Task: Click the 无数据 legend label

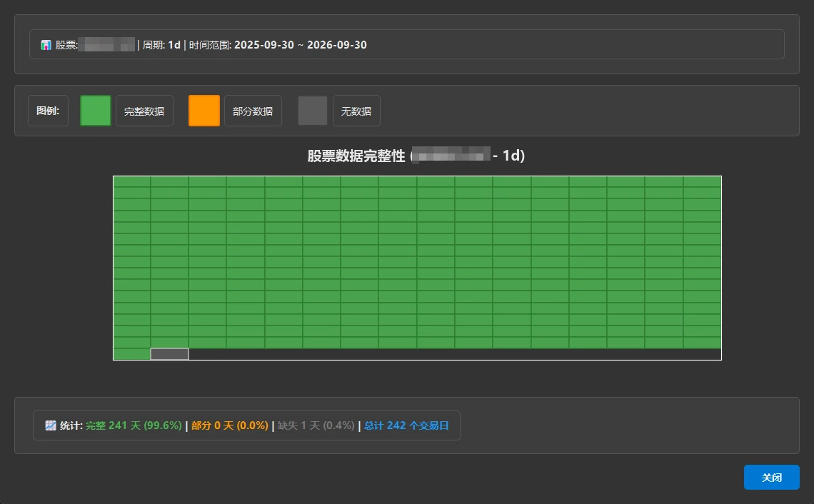Action: pos(356,111)
